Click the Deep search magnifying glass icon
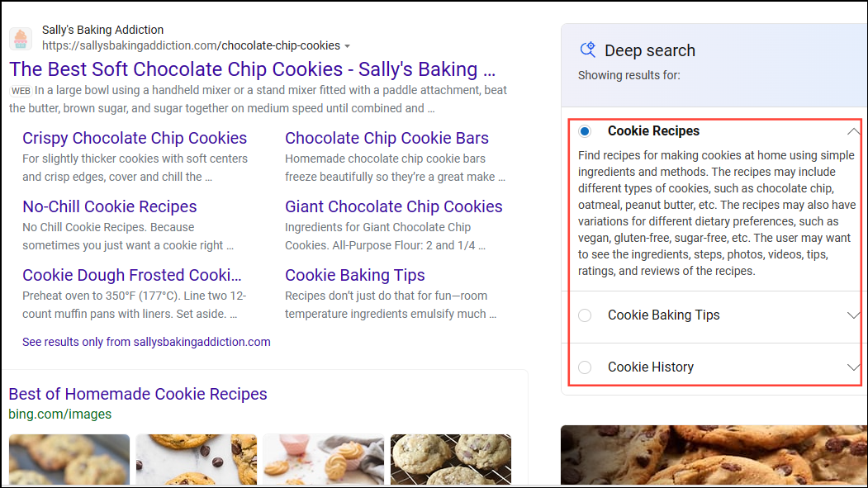 coord(588,50)
